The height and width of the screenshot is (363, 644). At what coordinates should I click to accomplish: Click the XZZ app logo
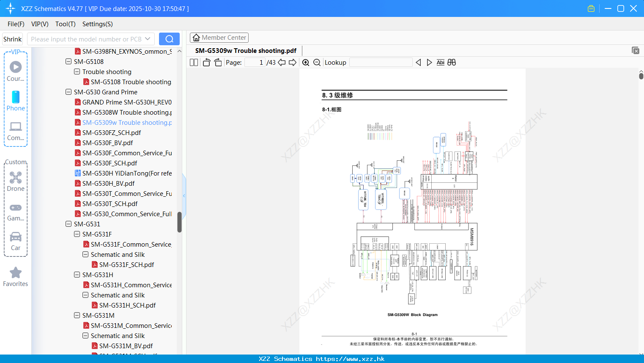(11, 8)
